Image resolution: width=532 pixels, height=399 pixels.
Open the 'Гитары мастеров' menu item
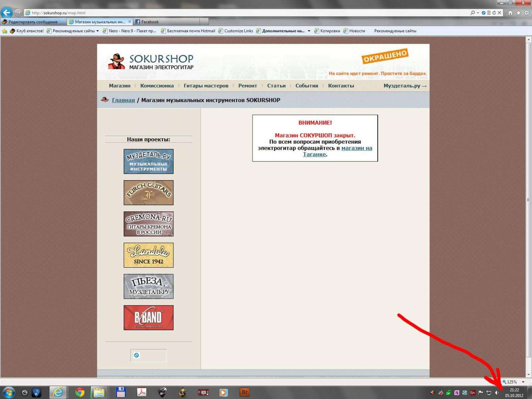(x=206, y=85)
